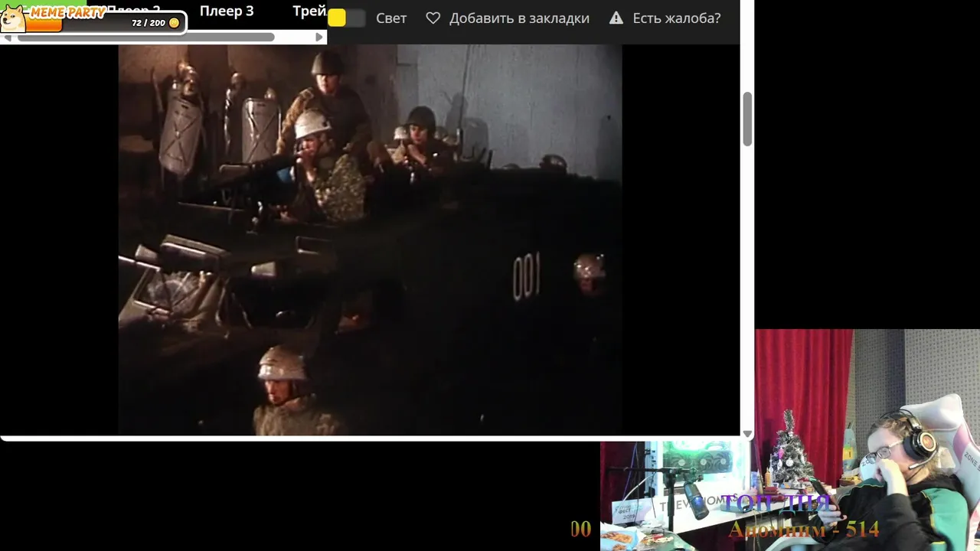The image size is (980, 551).
Task: Click the page vertical scrollbar thumb
Action: 747,119
